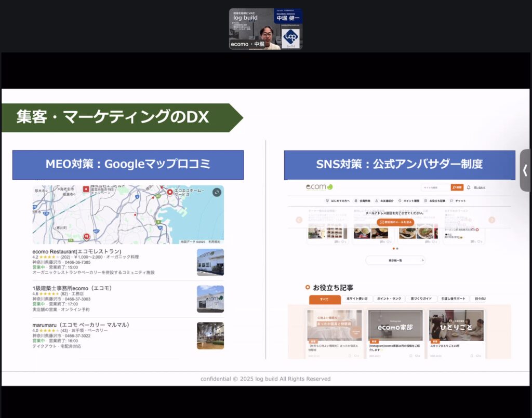Select the すべて article tab
The image size is (532, 418).
(x=325, y=299)
